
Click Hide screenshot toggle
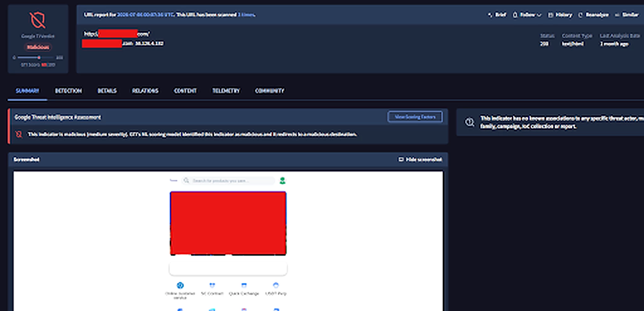(x=420, y=159)
